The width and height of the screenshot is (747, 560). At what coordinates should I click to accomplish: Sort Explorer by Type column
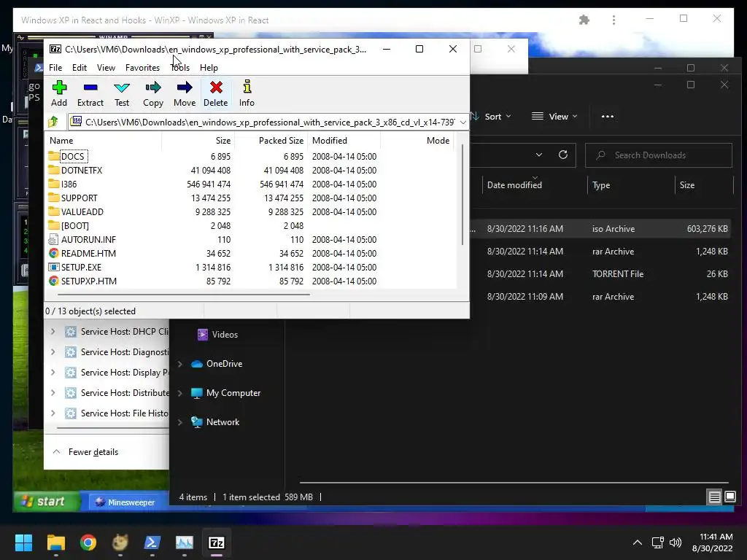pyautogui.click(x=601, y=184)
